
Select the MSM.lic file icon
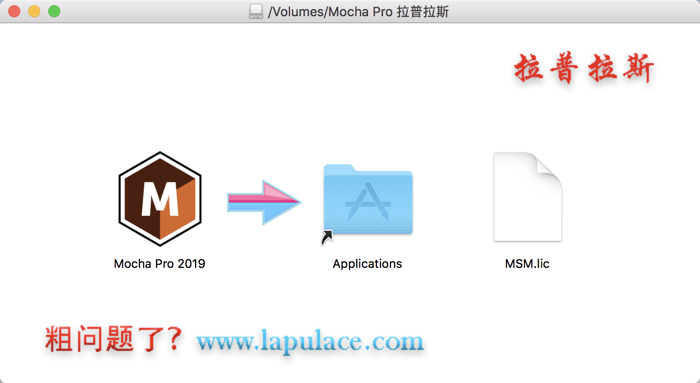click(x=527, y=197)
